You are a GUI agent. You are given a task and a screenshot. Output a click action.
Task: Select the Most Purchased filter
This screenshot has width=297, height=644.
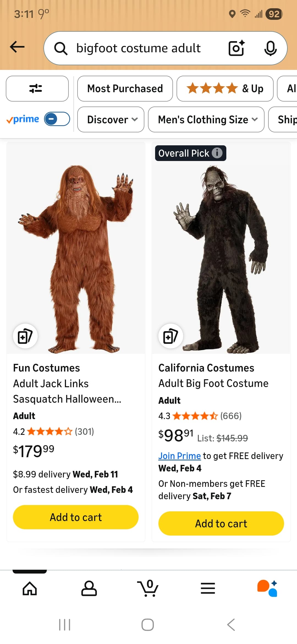pyautogui.click(x=125, y=89)
